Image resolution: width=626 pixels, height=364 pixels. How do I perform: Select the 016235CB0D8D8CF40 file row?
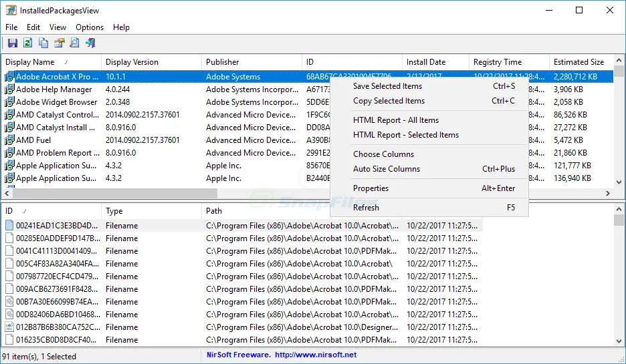pyautogui.click(x=242, y=340)
